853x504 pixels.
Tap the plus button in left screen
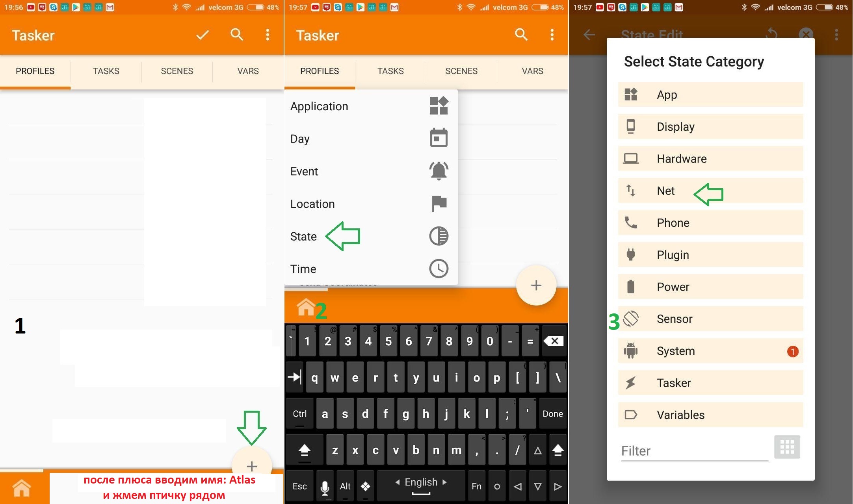click(x=252, y=466)
